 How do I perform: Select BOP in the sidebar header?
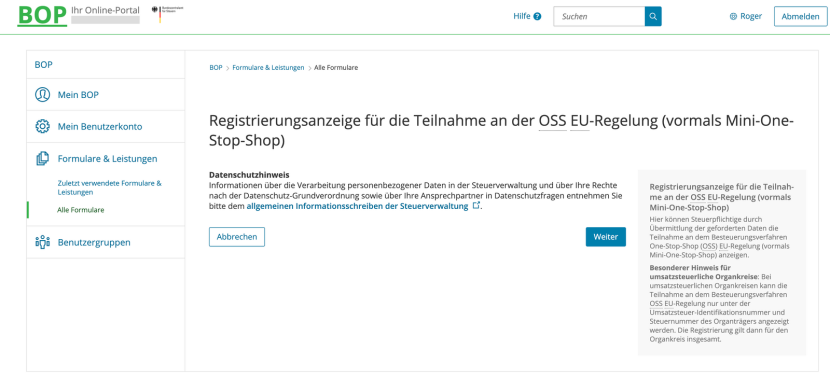click(x=44, y=65)
